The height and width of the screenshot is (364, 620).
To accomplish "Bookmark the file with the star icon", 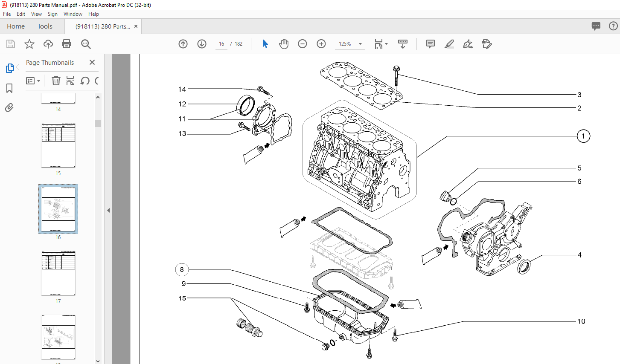I will click(x=29, y=44).
